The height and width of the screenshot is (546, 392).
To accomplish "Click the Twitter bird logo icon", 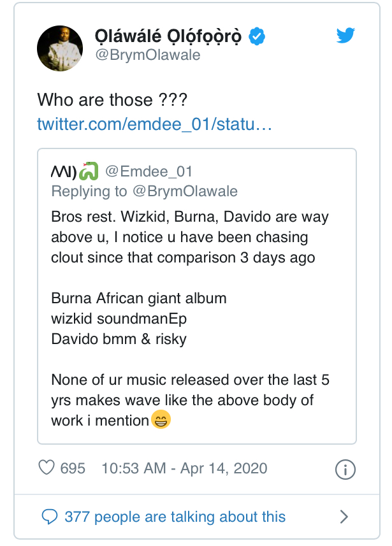I will (x=345, y=37).
